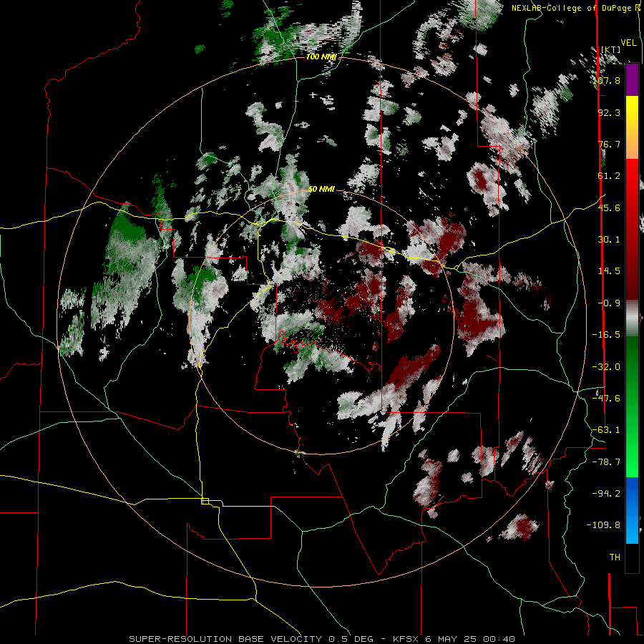Select the -16.5 value on the velocity scale

tap(607, 335)
